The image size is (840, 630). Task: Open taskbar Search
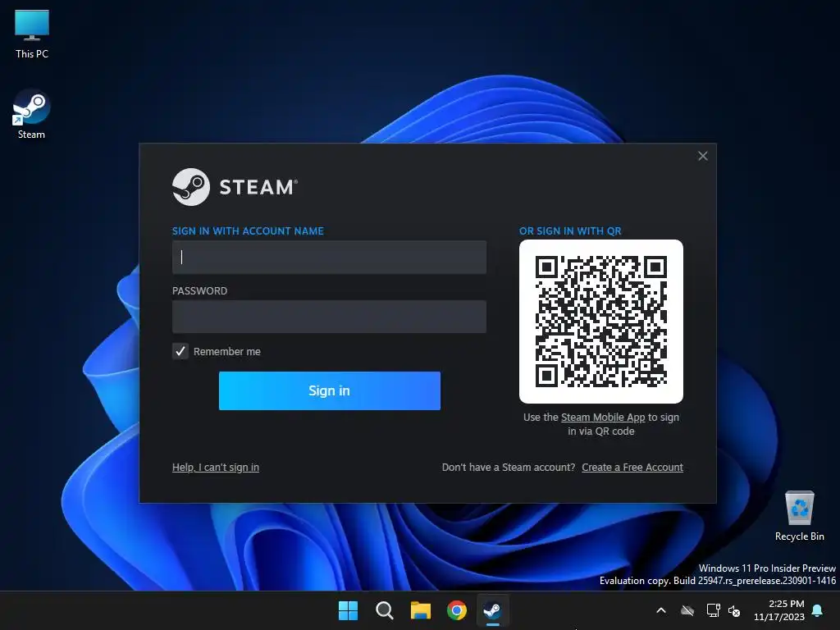point(385,610)
